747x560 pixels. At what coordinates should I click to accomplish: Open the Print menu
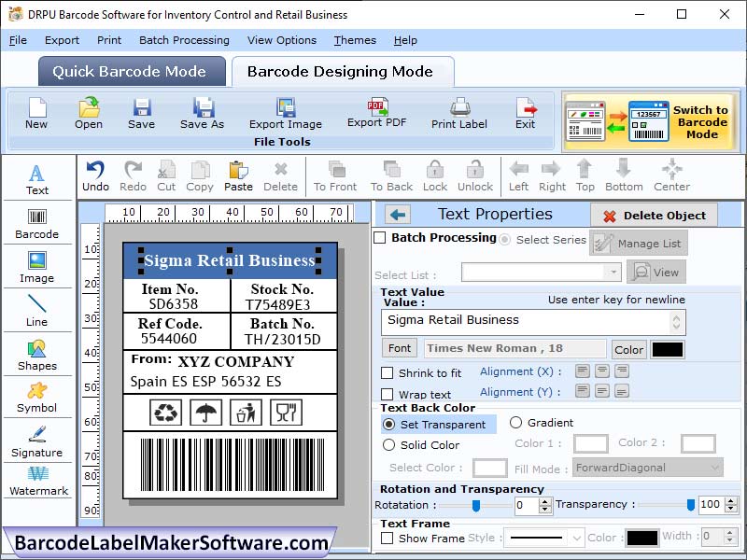109,40
